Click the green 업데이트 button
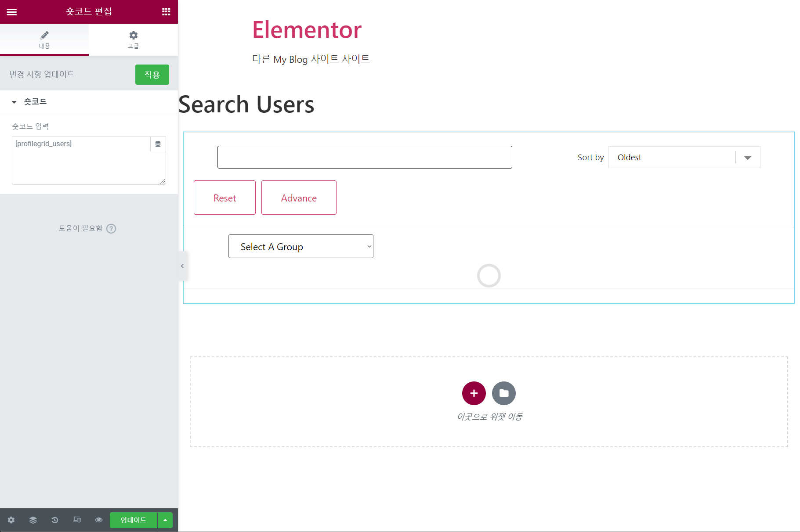800x532 pixels. click(x=134, y=520)
